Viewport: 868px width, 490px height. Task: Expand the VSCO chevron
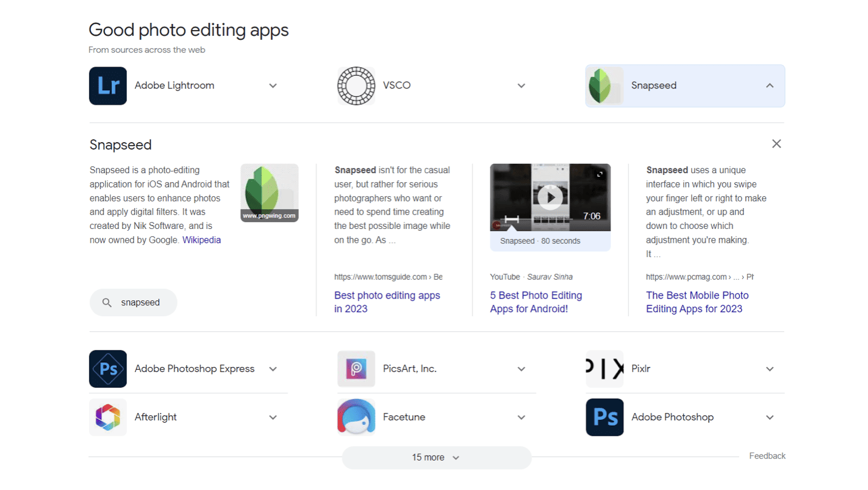pos(521,86)
